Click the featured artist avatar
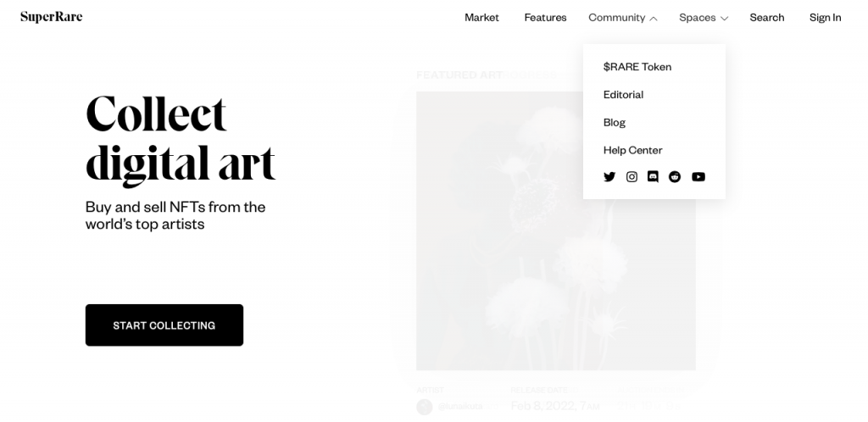The width and height of the screenshot is (868, 422). [425, 407]
